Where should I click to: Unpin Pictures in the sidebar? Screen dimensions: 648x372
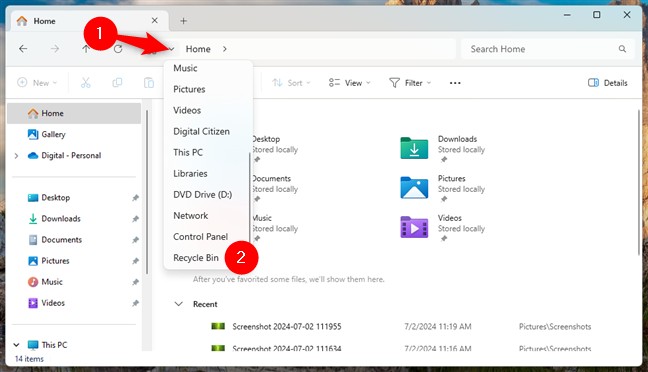(135, 261)
